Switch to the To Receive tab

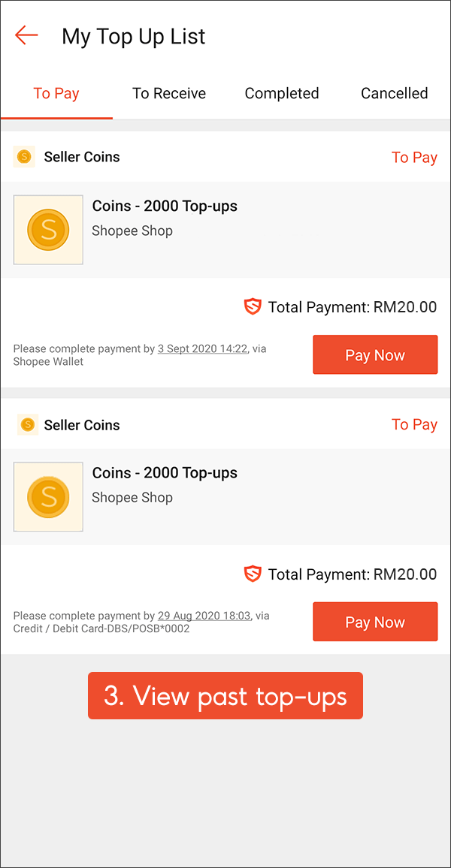tap(169, 93)
